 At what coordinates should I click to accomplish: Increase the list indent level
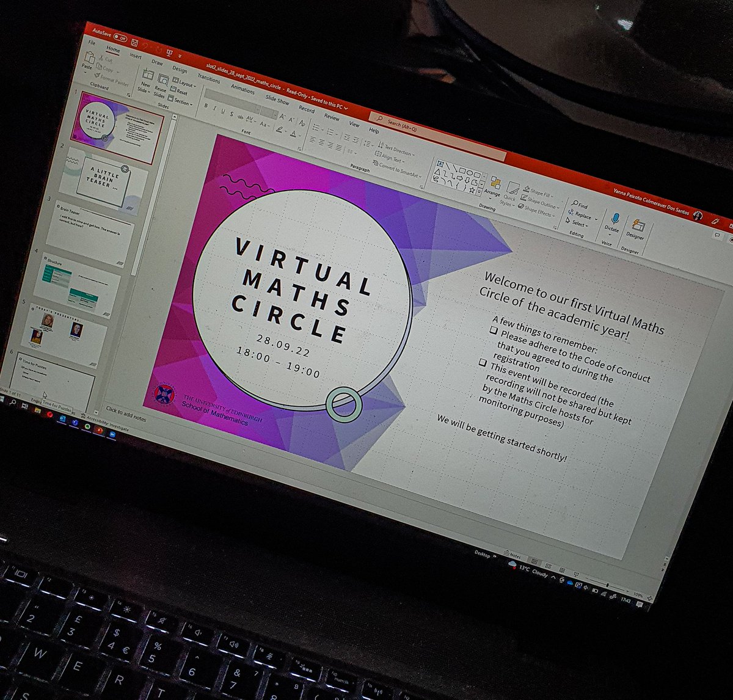pyautogui.click(x=356, y=140)
